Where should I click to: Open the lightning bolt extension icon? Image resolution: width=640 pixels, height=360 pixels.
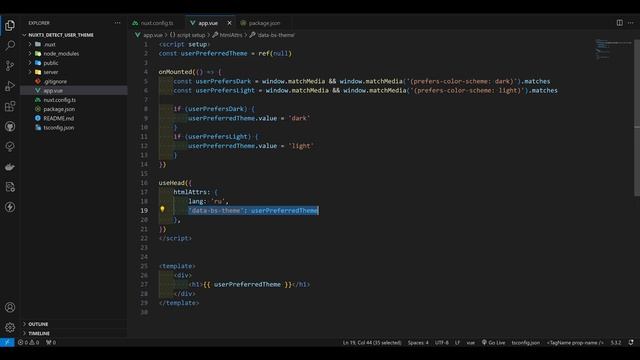click(10, 207)
